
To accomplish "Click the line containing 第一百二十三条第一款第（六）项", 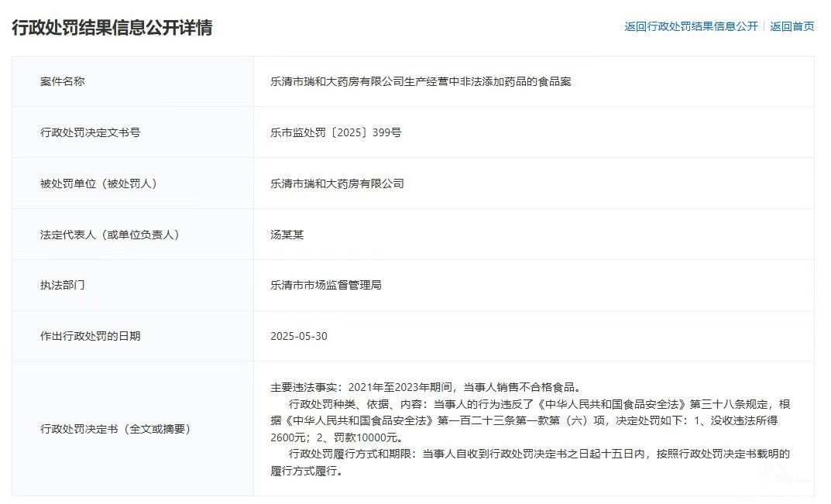I will [x=524, y=421].
